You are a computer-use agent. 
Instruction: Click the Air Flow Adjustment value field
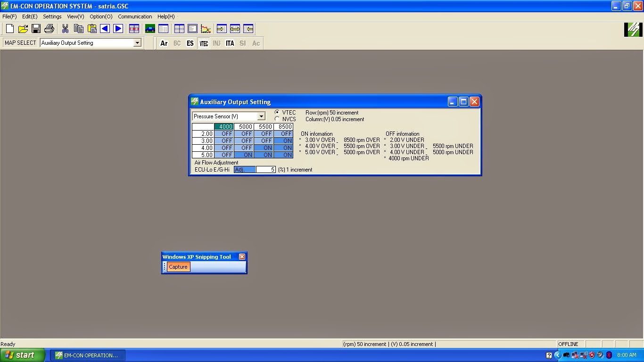(x=265, y=170)
